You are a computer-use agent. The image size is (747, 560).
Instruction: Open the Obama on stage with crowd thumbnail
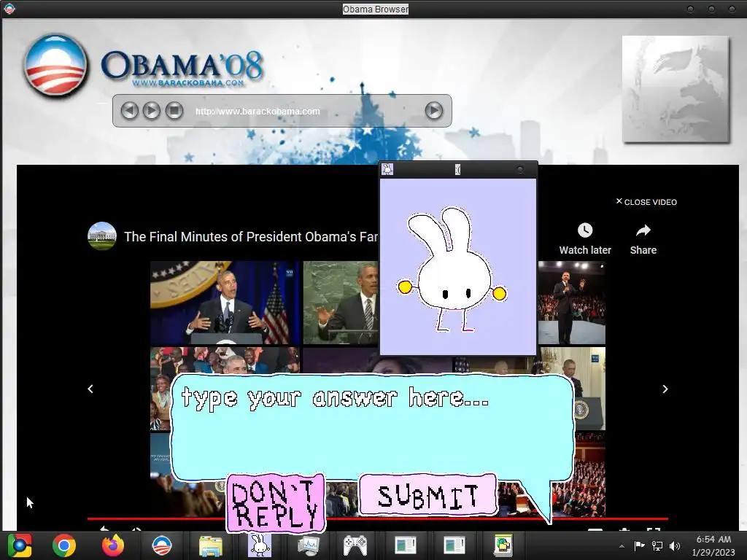coord(572,303)
